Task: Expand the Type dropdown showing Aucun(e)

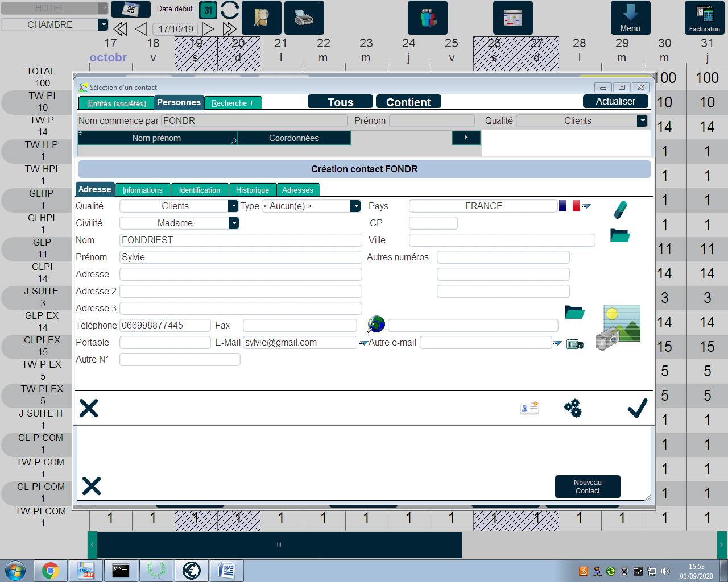Action: click(355, 206)
